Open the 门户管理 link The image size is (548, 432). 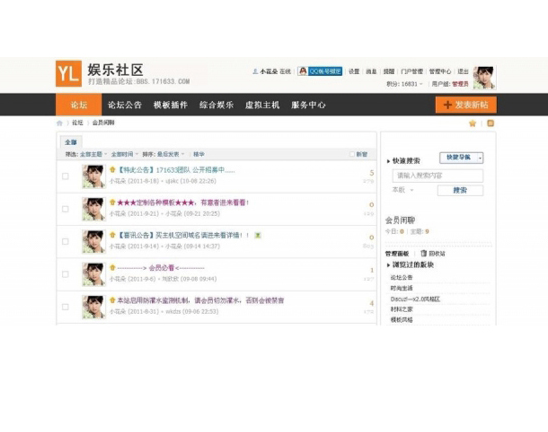point(412,72)
